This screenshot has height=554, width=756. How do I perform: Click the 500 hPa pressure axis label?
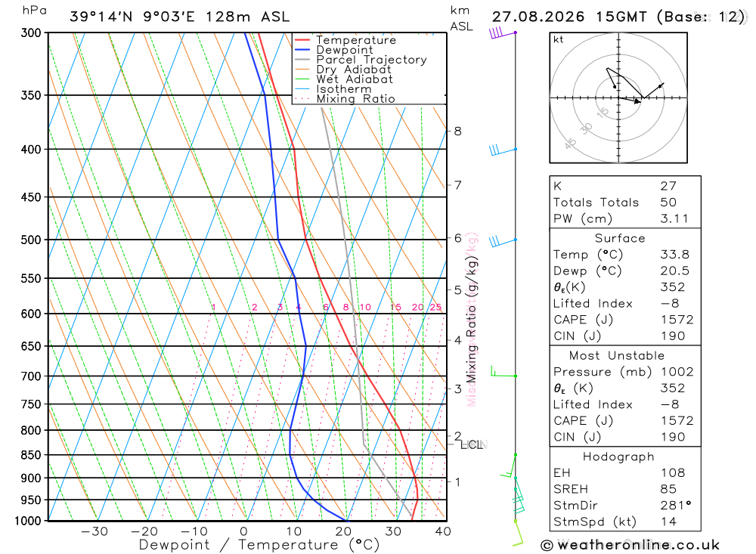[x=31, y=240]
